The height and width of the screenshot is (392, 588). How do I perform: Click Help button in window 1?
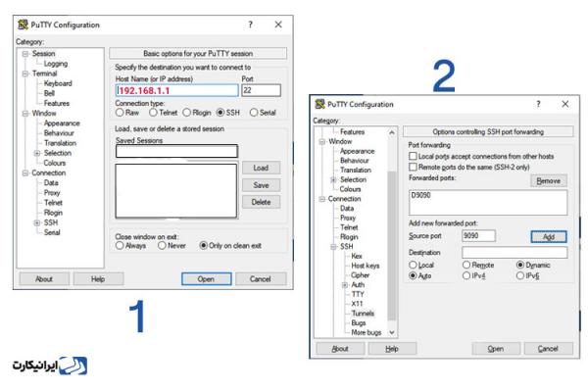(x=98, y=279)
